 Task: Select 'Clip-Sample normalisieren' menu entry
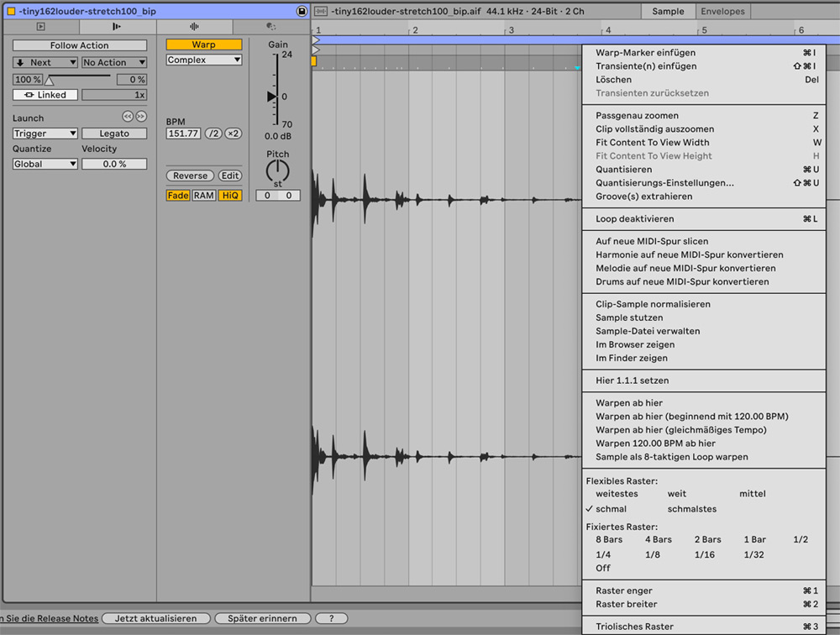[653, 304]
